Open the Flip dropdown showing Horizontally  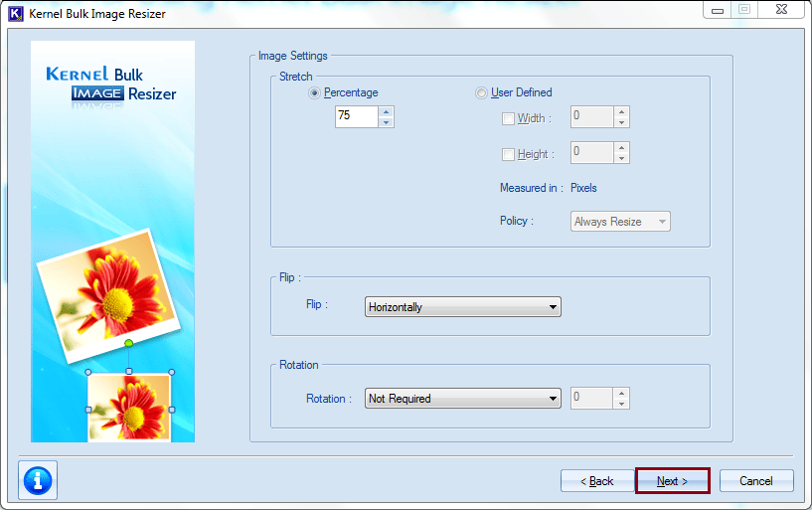coord(462,307)
